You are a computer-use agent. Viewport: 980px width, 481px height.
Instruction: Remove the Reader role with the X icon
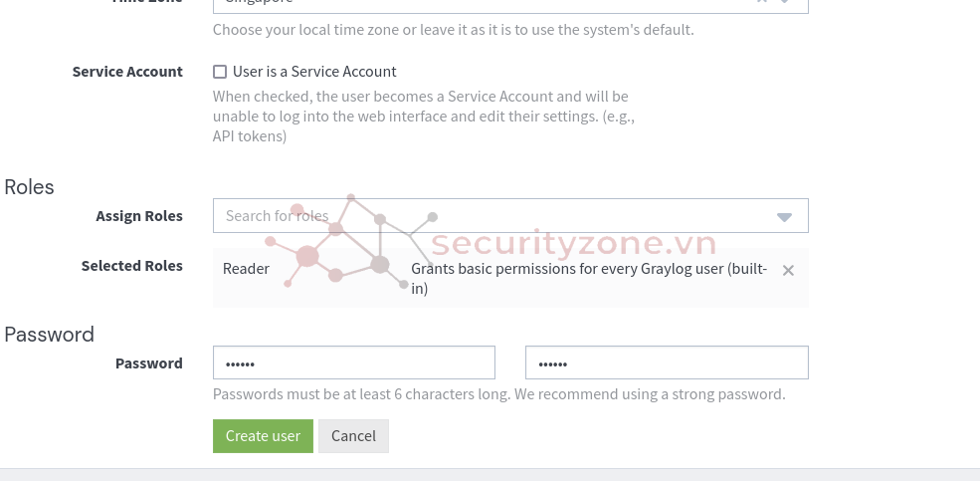tap(788, 270)
